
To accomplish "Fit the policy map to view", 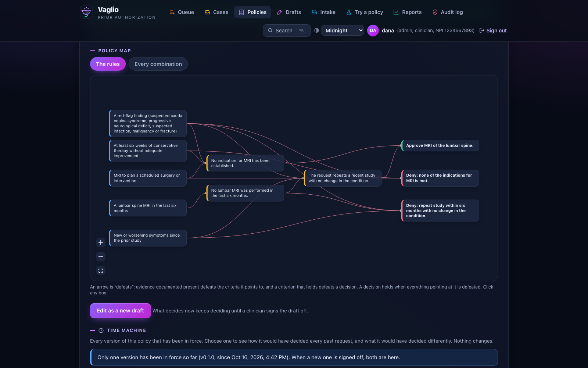I will click(101, 270).
